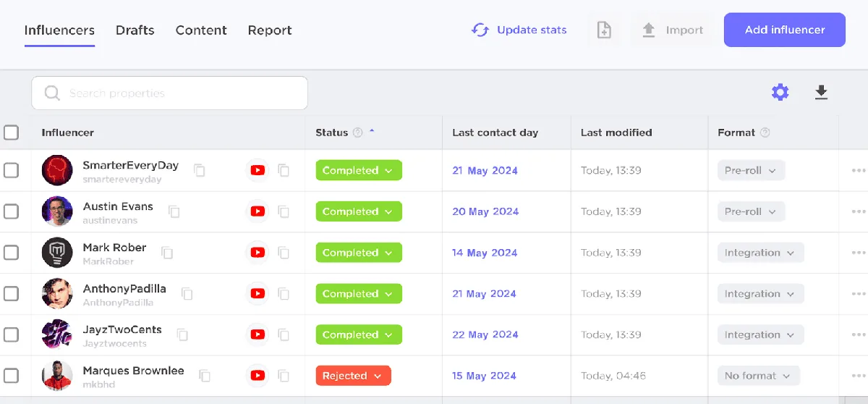Click Update stats link
This screenshot has height=404, width=868.
pyautogui.click(x=532, y=30)
